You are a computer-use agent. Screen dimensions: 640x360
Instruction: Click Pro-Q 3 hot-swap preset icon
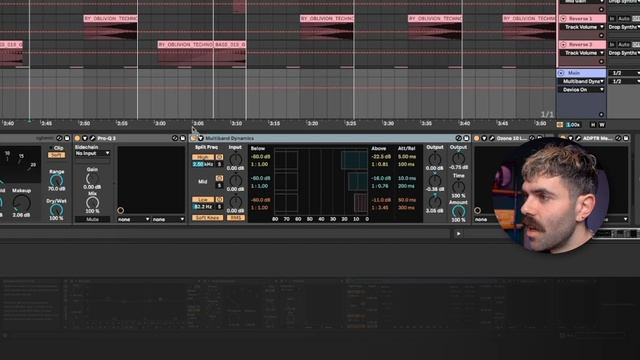(175, 138)
